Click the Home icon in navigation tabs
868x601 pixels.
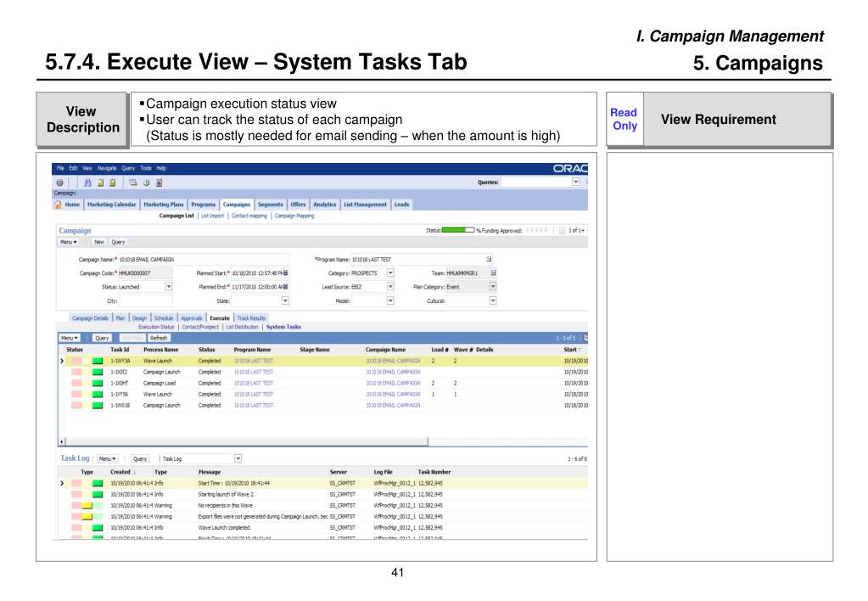(x=59, y=204)
